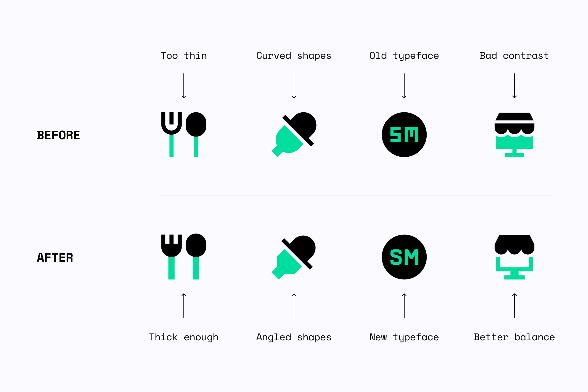Click the before fork and spoon icon
588x392 pixels.
(184, 135)
